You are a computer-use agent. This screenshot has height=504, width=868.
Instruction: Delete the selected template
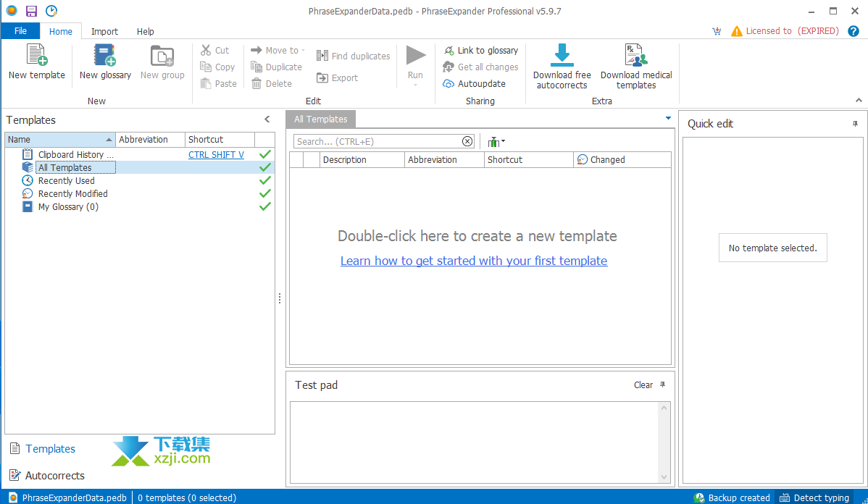point(271,83)
